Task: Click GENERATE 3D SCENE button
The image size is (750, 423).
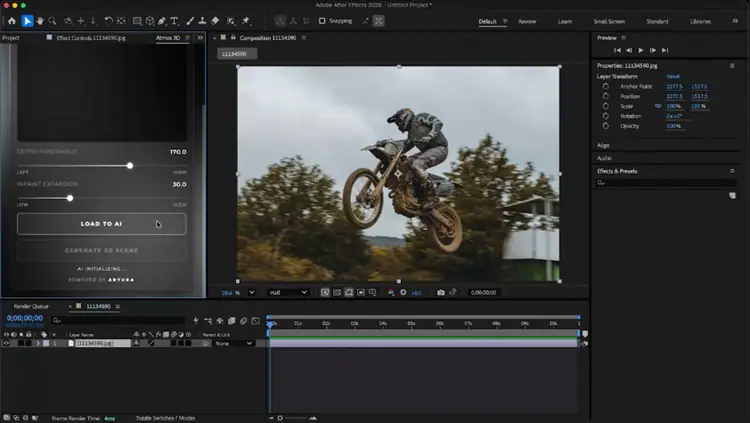Action: (x=101, y=250)
